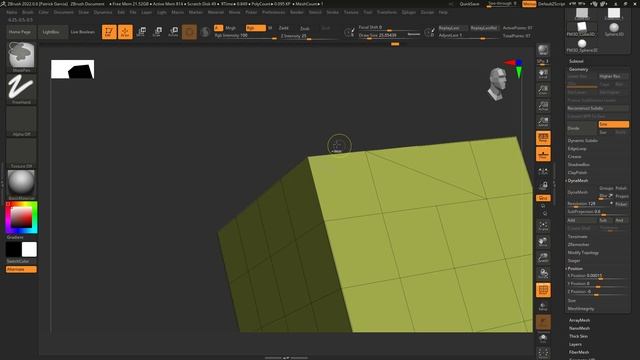Click the Rotate view icon

click(543, 273)
